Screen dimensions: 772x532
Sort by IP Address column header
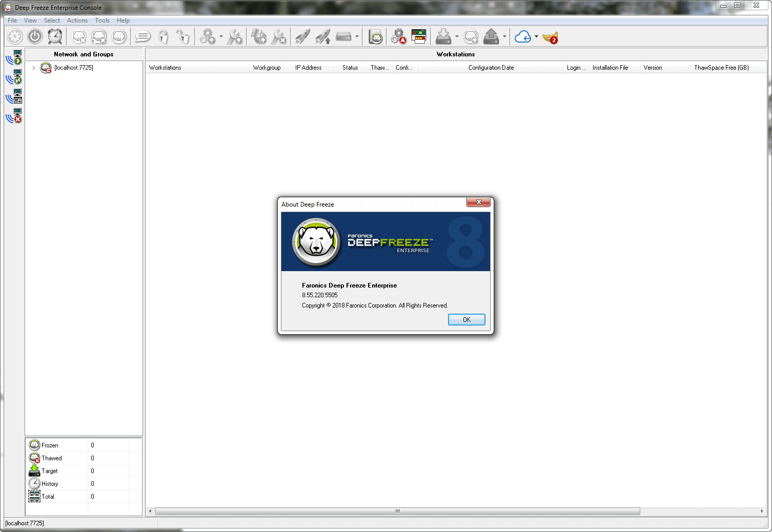click(x=309, y=68)
